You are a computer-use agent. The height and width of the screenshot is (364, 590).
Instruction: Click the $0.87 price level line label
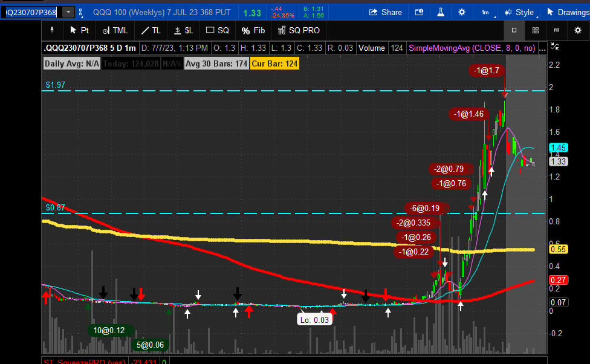click(56, 207)
